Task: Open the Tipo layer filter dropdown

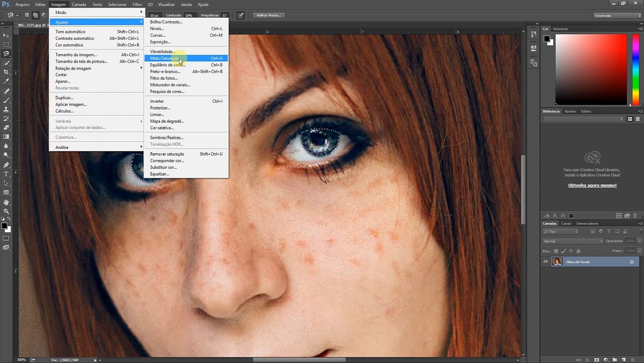Action: (x=560, y=231)
